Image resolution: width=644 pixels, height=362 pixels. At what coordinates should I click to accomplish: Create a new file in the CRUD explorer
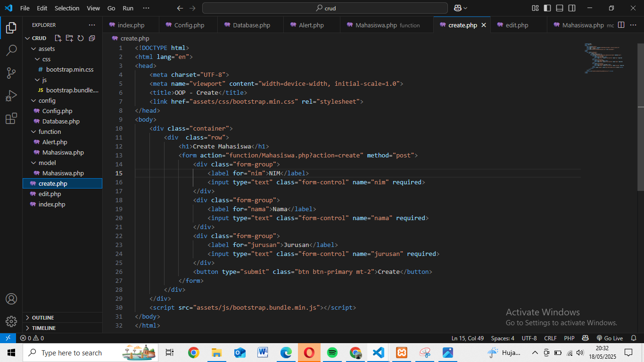58,38
